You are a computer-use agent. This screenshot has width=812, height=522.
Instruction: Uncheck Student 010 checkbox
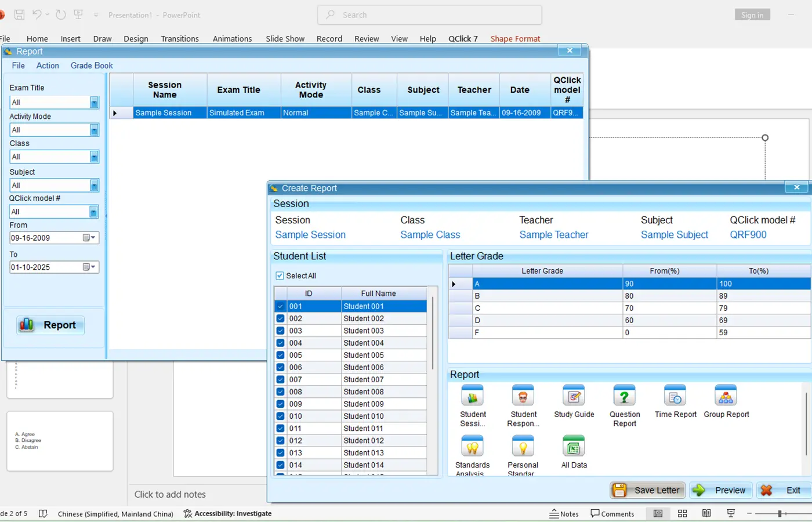280,416
